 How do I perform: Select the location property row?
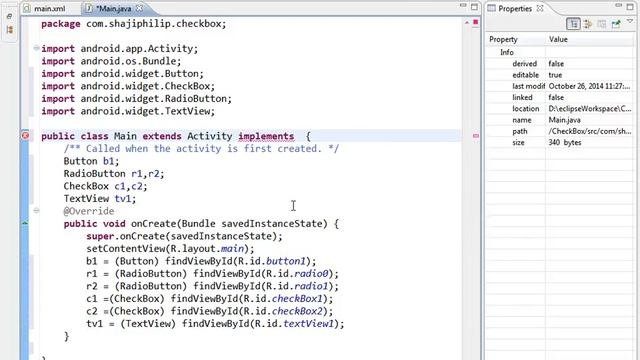point(560,109)
